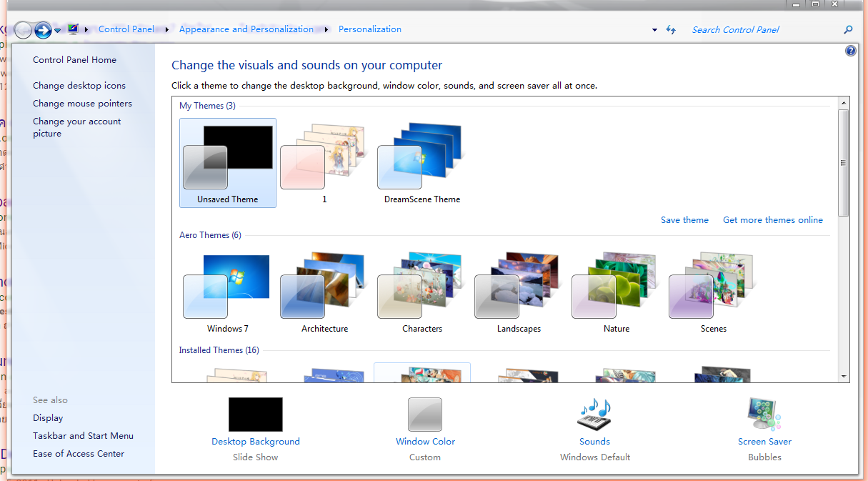Expand arrow after Appearance and Personalization
Viewport: 868px width, 481px height.
[x=326, y=30]
